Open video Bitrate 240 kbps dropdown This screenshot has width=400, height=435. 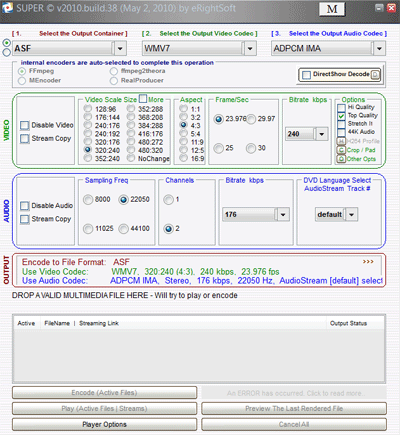pos(322,134)
